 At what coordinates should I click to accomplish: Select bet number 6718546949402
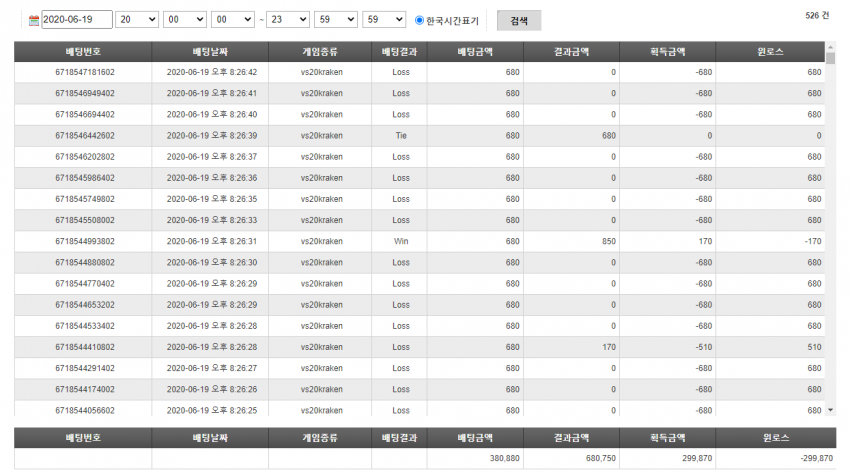[85, 93]
